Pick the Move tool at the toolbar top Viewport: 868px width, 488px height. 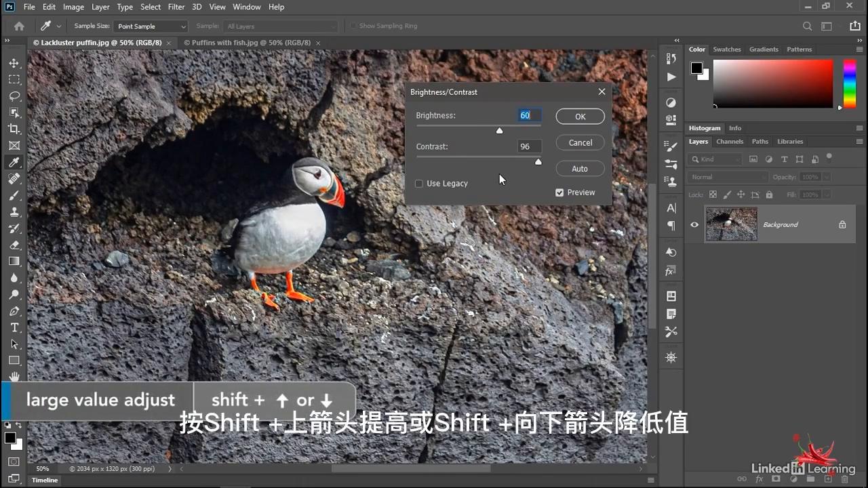14,62
